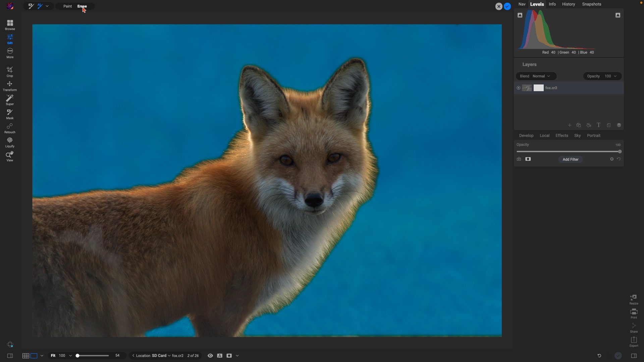Select the Mask tool in sidebar
The width and height of the screenshot is (644, 362).
coord(10,114)
